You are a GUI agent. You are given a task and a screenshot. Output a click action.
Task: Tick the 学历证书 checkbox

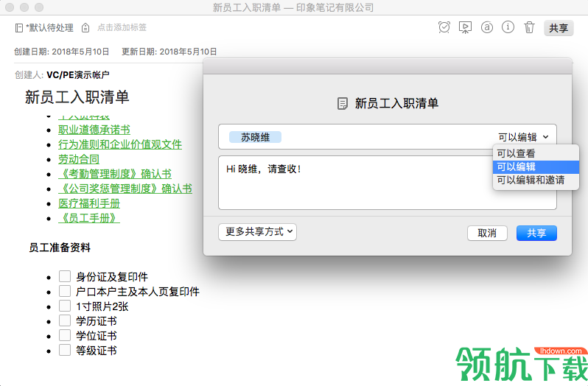coord(65,320)
